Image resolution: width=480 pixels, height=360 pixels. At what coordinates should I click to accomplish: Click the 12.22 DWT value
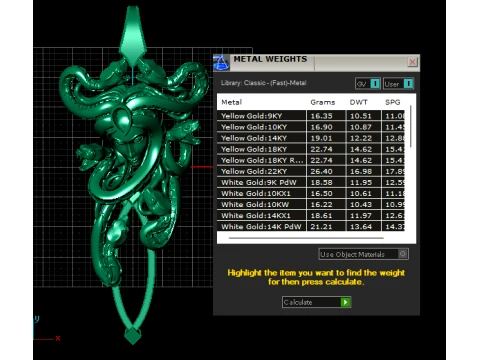[x=361, y=138]
